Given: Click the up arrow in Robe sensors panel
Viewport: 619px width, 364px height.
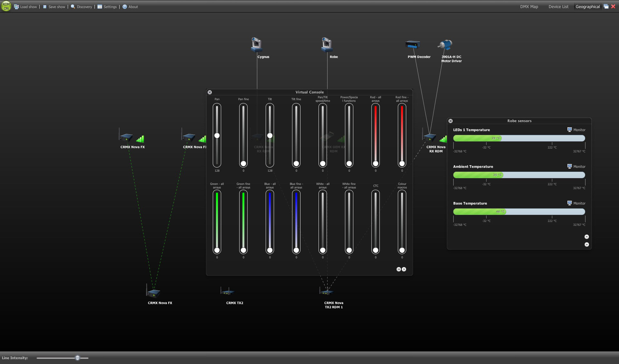Looking at the screenshot, I should (x=587, y=237).
